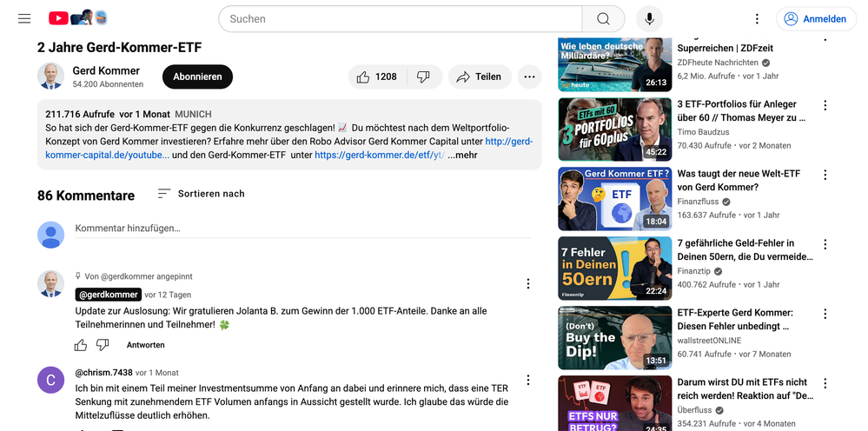868x431 pixels.
Task: Open options for ZDFzeit Superreichen video
Action: (825, 39)
